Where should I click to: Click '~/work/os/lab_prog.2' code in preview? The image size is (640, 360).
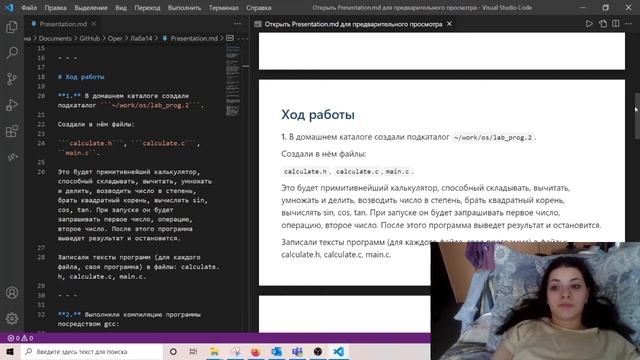pos(493,138)
